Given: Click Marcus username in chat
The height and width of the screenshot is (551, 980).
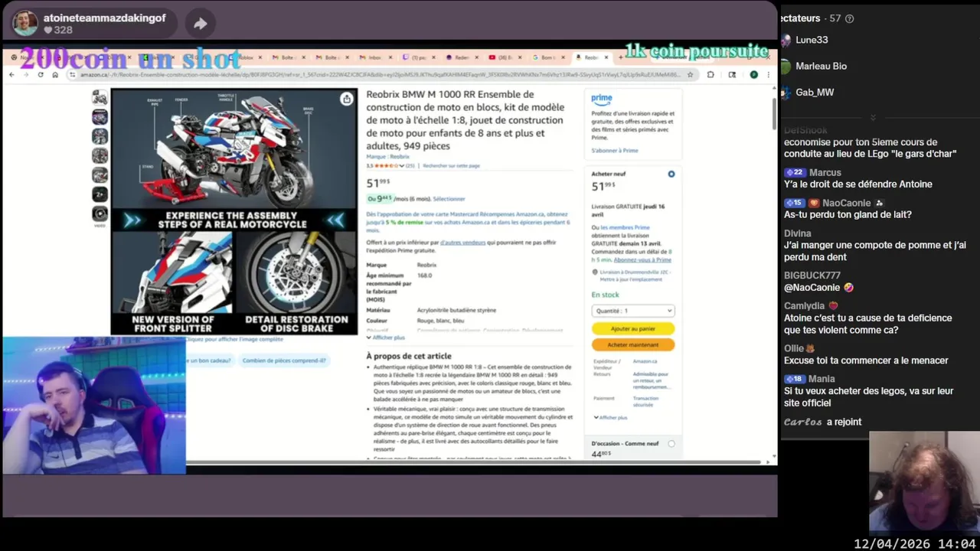Looking at the screenshot, I should pyautogui.click(x=825, y=172).
